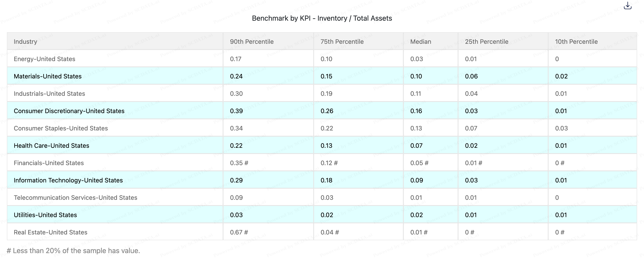This screenshot has width=644, height=260.
Task: Click Telecommunication Services-United States cell
Action: coord(75,198)
